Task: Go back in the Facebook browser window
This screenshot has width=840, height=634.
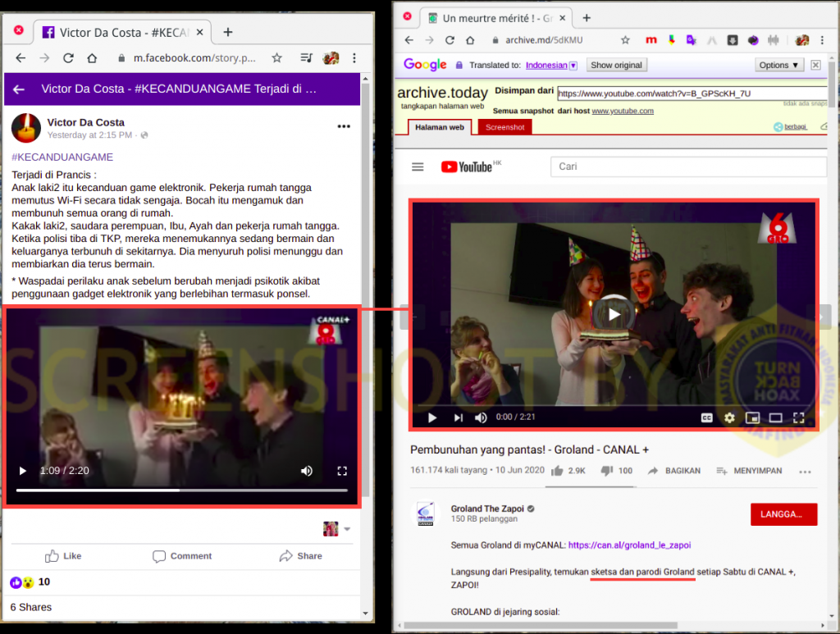Action: tap(21, 58)
